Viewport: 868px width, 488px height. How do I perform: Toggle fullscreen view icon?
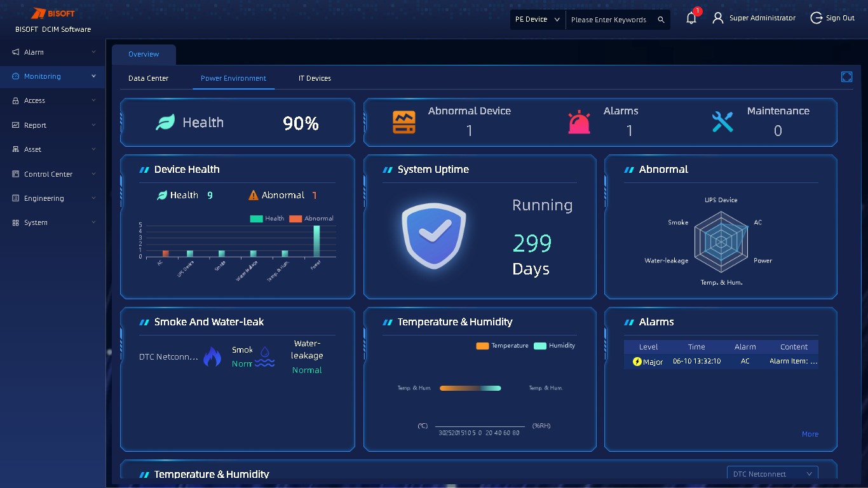point(846,77)
